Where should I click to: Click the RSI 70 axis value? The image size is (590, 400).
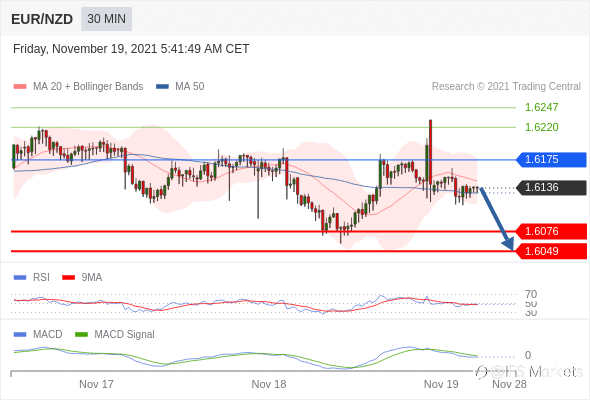coord(531,294)
